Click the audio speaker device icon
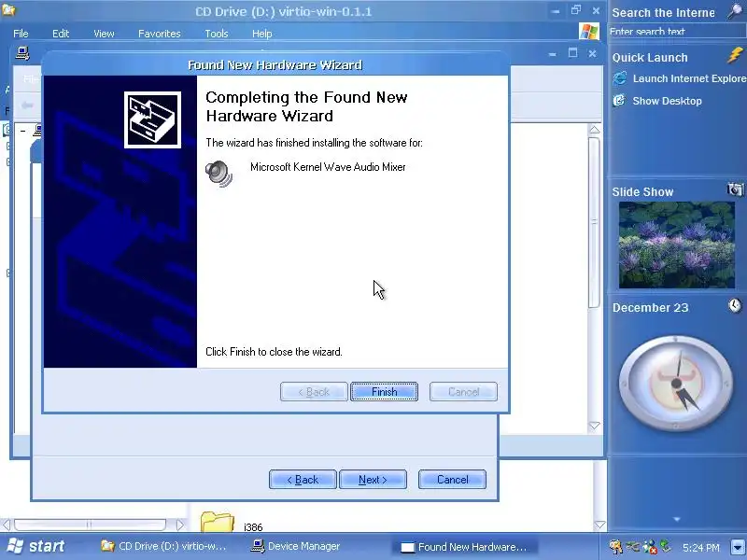The width and height of the screenshot is (747, 560). (218, 174)
